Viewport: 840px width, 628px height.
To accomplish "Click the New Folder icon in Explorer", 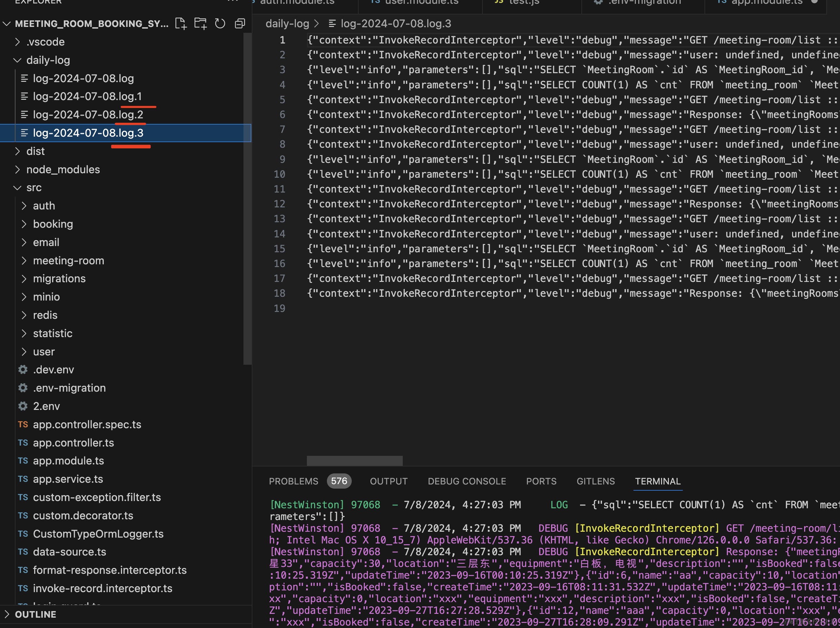I will tap(200, 23).
